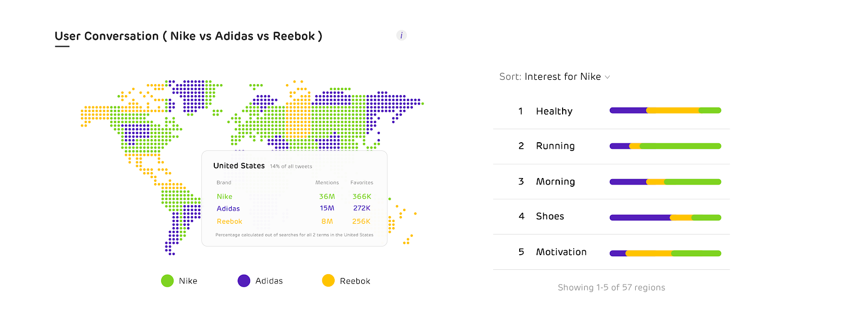Click the chevron next to Interest for Nike
The height and width of the screenshot is (329, 868).
coord(608,77)
